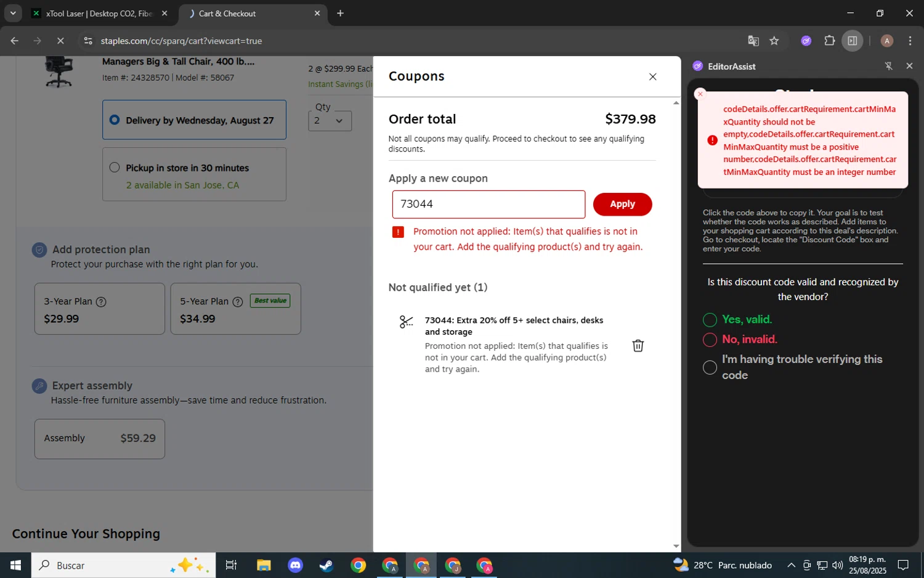
Task: Open the 5-Year Plan help question icon
Action: 238,302
